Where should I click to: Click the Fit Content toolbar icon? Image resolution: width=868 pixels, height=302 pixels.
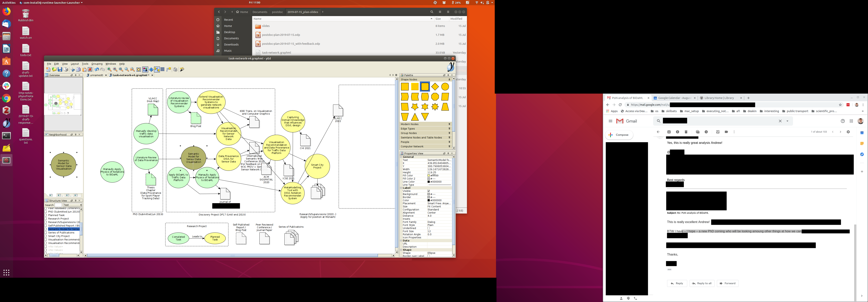pyautogui.click(x=139, y=69)
